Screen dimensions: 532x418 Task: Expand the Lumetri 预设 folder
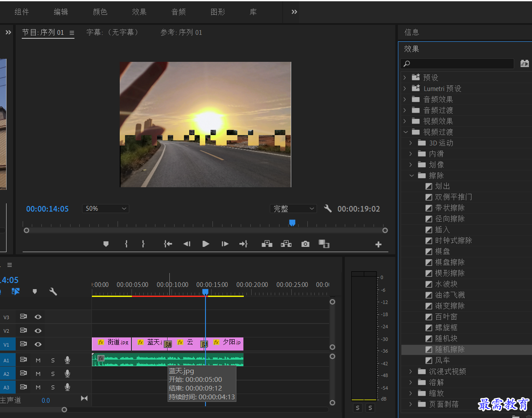click(404, 88)
